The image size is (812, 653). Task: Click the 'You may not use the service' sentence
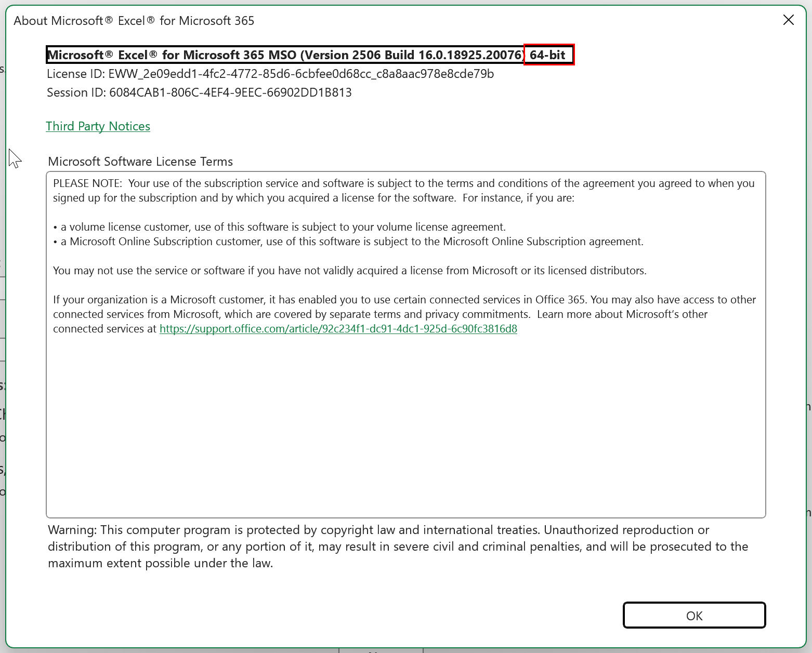tap(350, 271)
